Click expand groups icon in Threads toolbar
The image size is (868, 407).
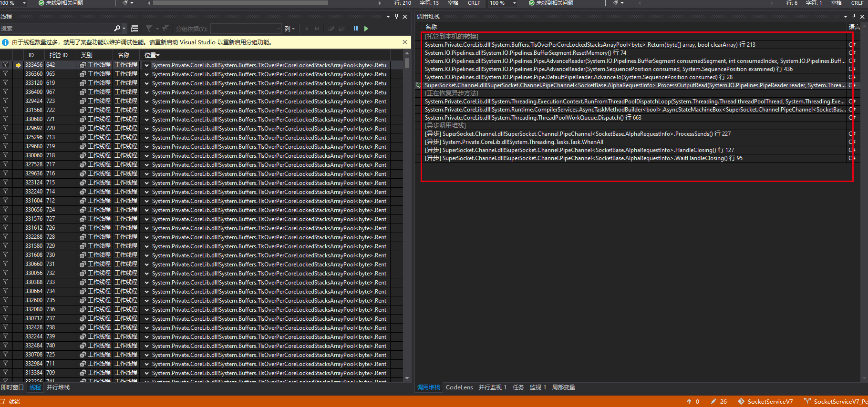coord(306,29)
